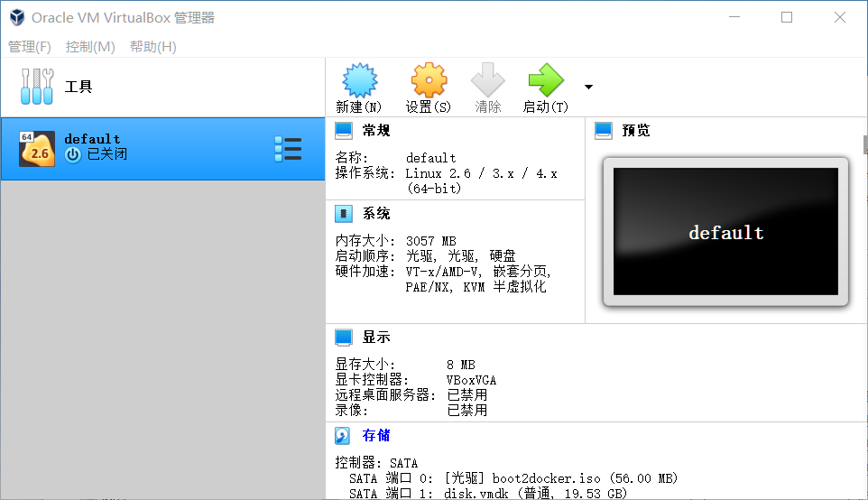Click the Linux 2.6 VM OS icon
This screenshot has width=868, height=500.
37,148
